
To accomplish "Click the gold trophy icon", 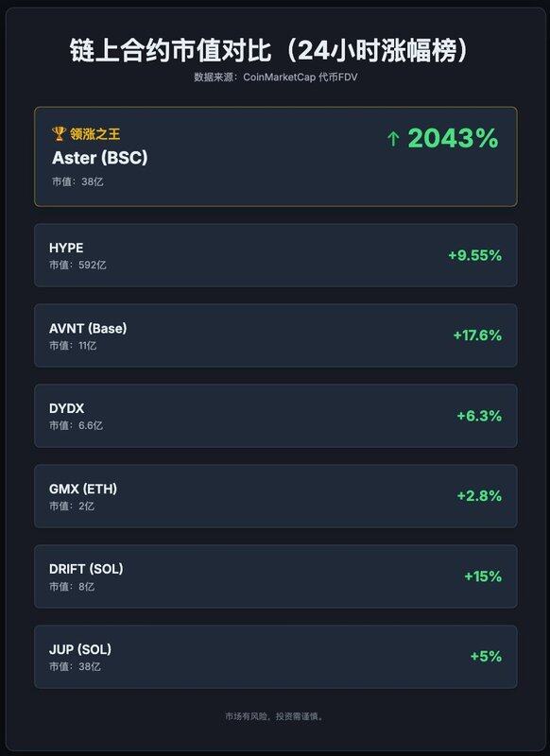I will point(59,133).
